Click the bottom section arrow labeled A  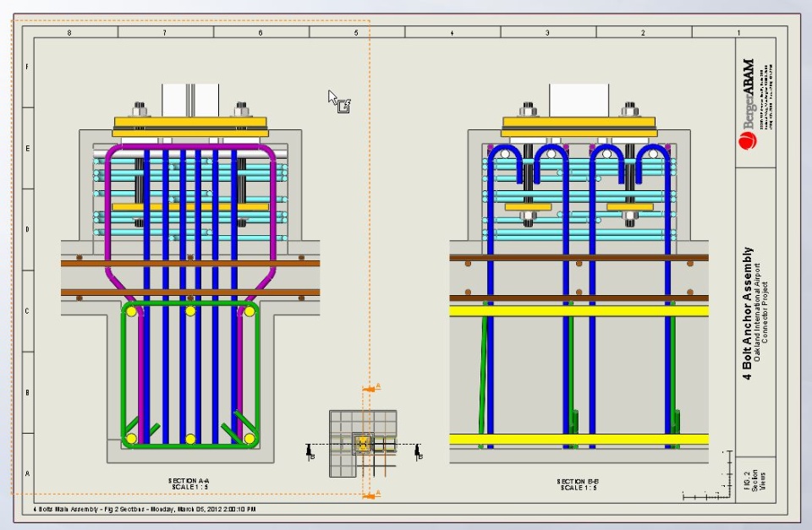372,495
